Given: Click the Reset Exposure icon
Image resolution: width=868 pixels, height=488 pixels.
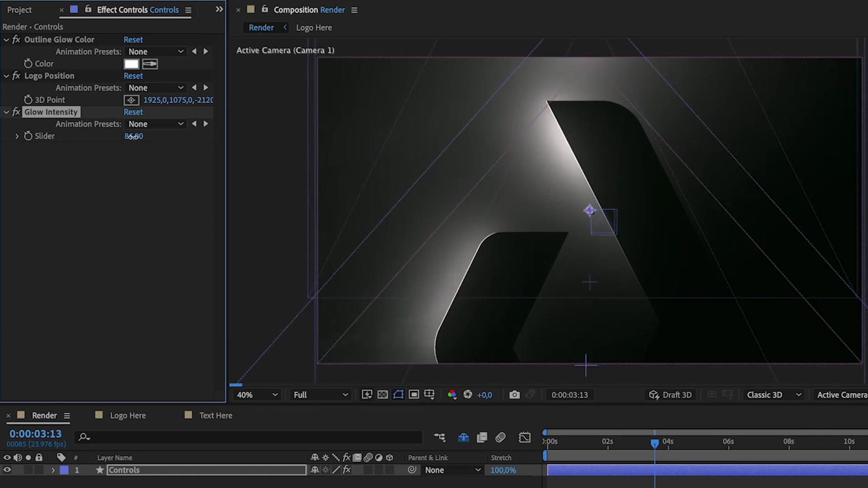Looking at the screenshot, I should coord(468,394).
